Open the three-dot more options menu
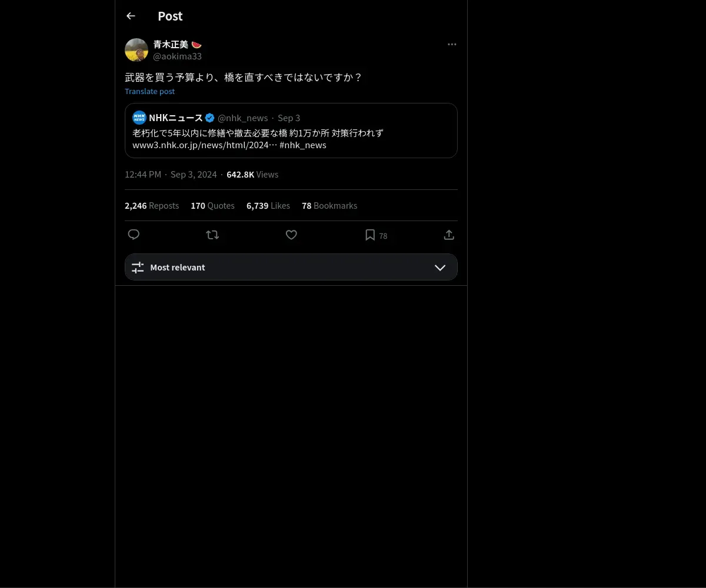Viewport: 706px width, 588px height. pos(452,44)
